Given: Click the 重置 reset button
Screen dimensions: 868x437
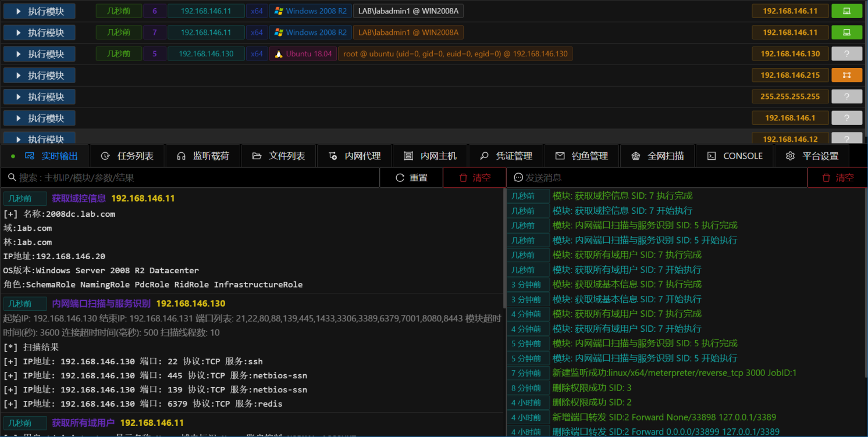Looking at the screenshot, I should coord(411,177).
